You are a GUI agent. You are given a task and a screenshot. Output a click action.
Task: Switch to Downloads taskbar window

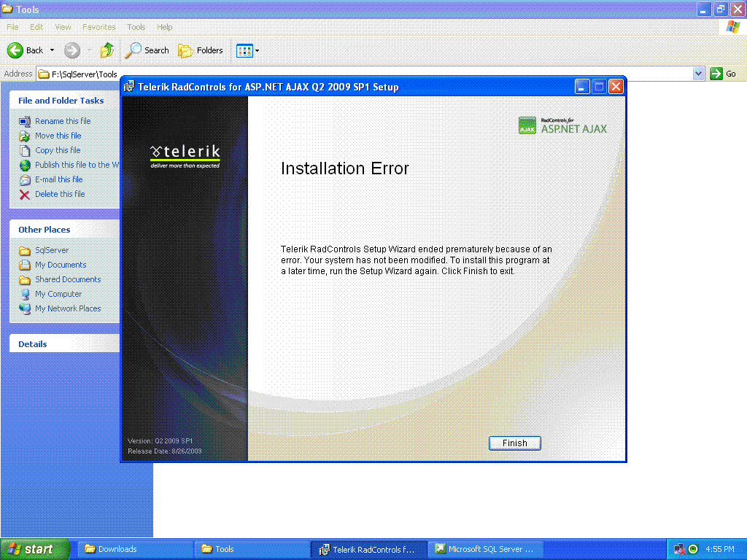click(135, 549)
